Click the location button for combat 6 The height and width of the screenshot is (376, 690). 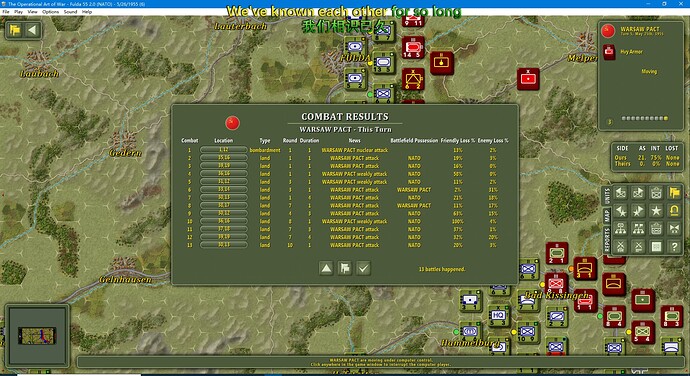[x=224, y=189]
